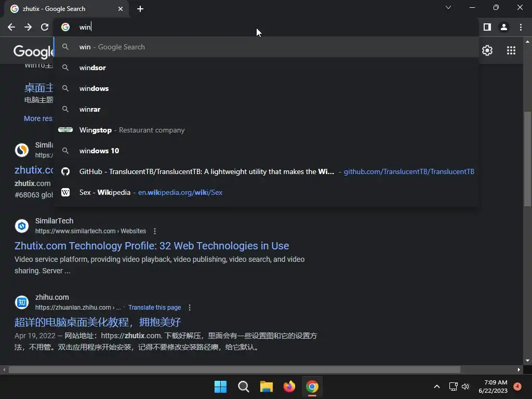Open SimilarTech result options menu
This screenshot has height=399, width=532.
pyautogui.click(x=155, y=231)
